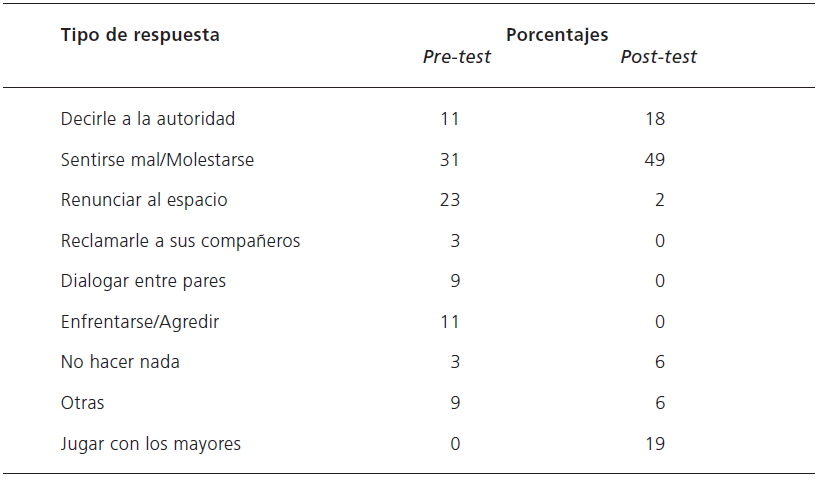
Task: Select the 'Decirle a la autoridad' row label
Action: (x=148, y=119)
